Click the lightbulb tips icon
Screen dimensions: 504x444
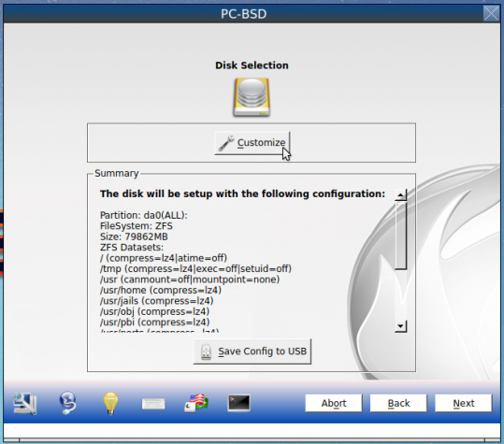[110, 403]
